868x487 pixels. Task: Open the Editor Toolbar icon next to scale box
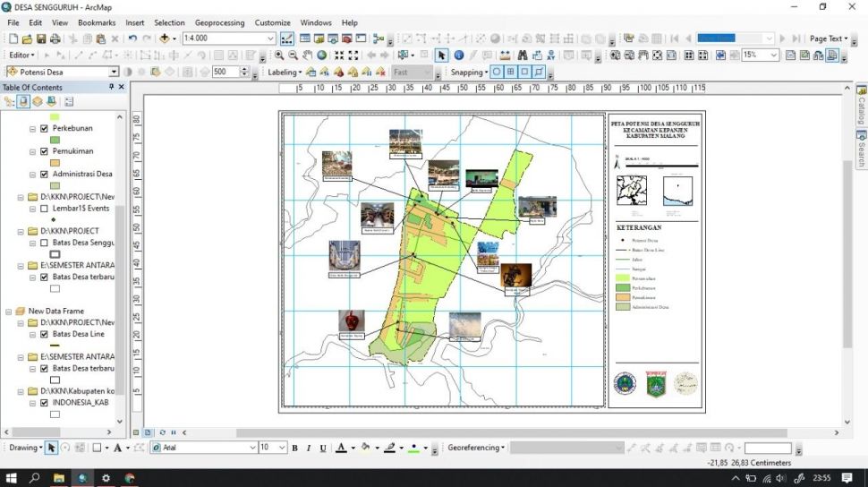click(x=286, y=38)
